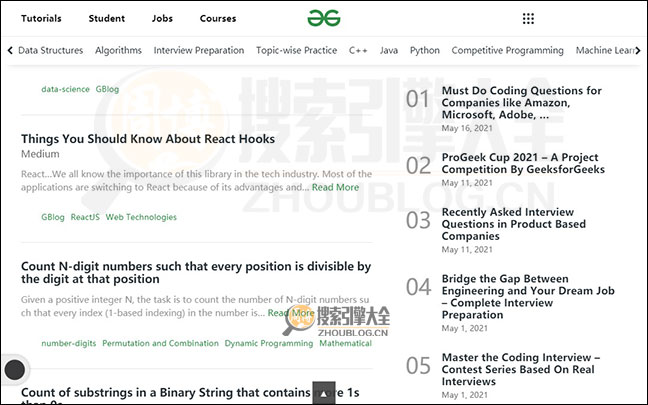Image resolution: width=648 pixels, height=405 pixels.
Task: Click the right arrow of the topic bar
Action: click(638, 50)
